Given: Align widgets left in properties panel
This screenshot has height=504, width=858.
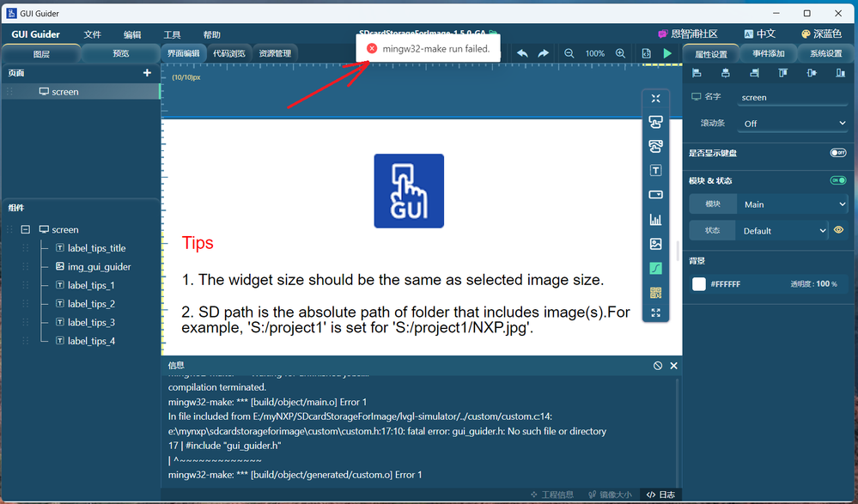Looking at the screenshot, I should tap(697, 73).
